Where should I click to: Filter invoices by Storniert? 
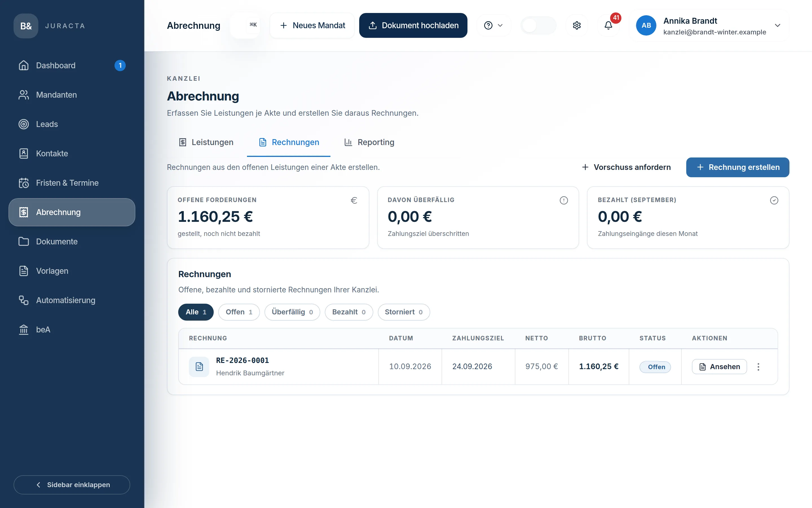pos(404,312)
